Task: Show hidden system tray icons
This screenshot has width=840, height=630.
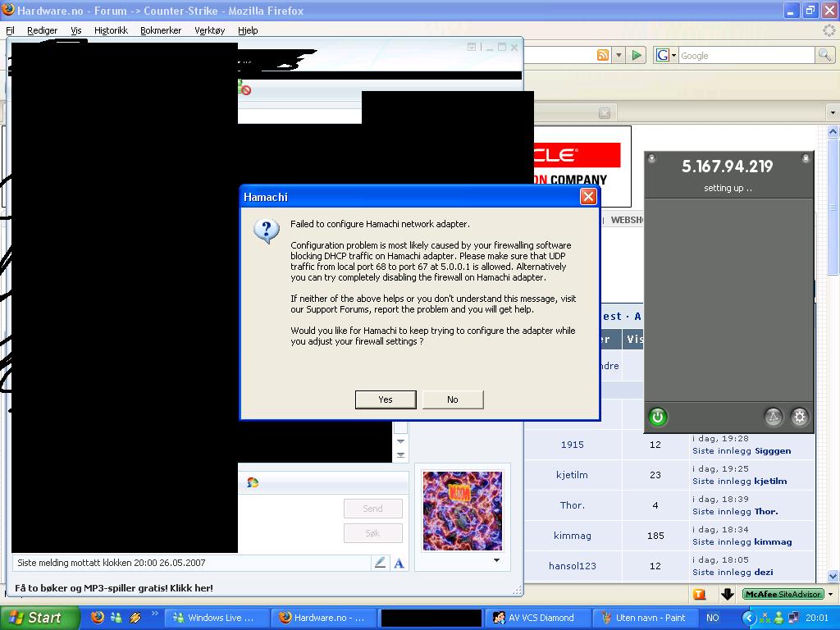Action: coord(748,618)
